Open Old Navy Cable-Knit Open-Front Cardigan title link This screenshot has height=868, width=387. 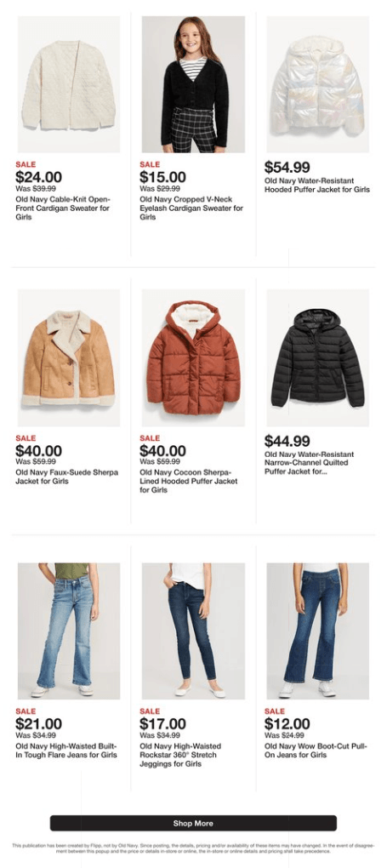(63, 208)
